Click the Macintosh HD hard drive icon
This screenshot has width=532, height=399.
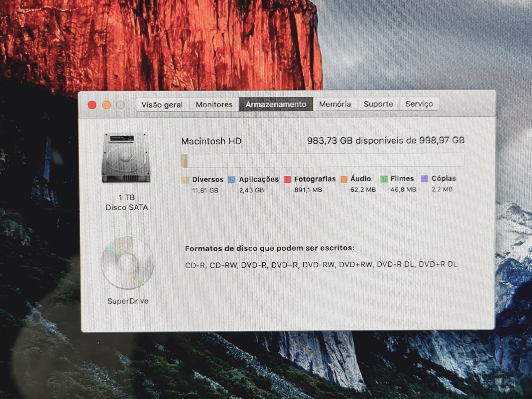click(126, 158)
